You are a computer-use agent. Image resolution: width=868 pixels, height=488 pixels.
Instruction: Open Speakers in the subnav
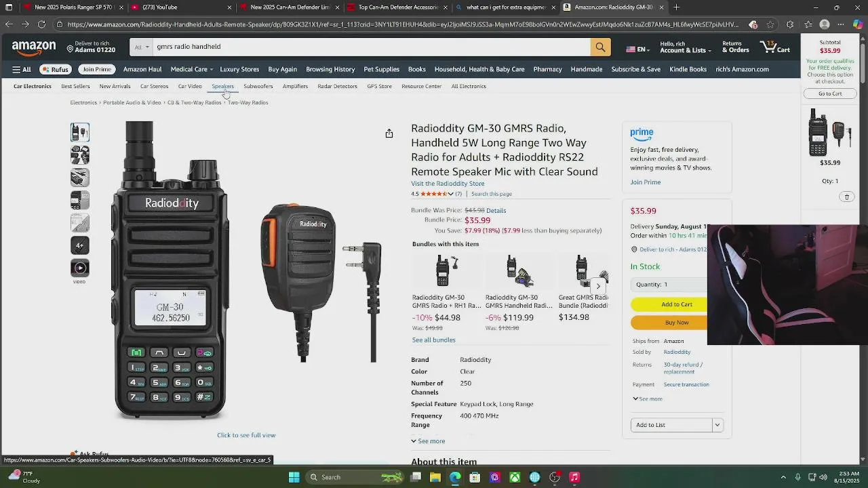point(222,86)
